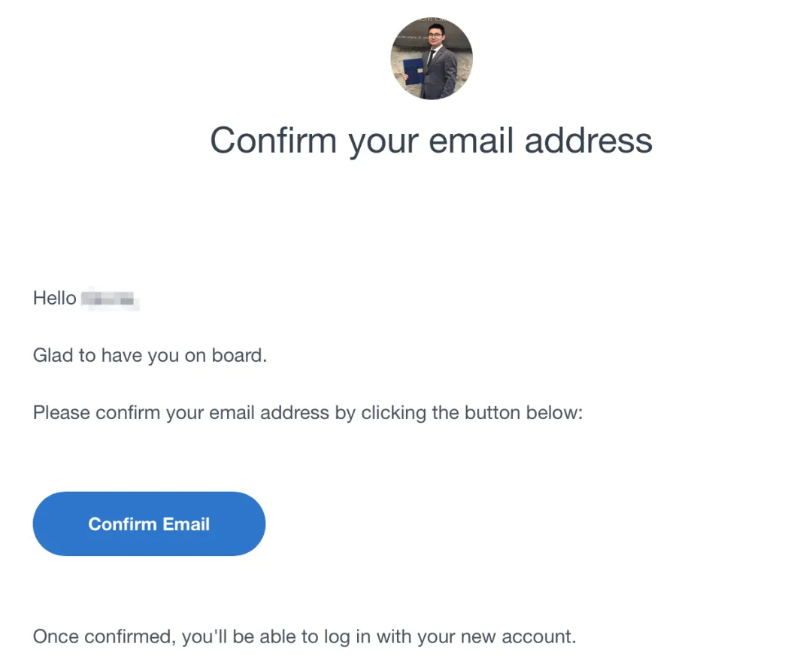Click the blue Confirm Email button

coord(149,524)
